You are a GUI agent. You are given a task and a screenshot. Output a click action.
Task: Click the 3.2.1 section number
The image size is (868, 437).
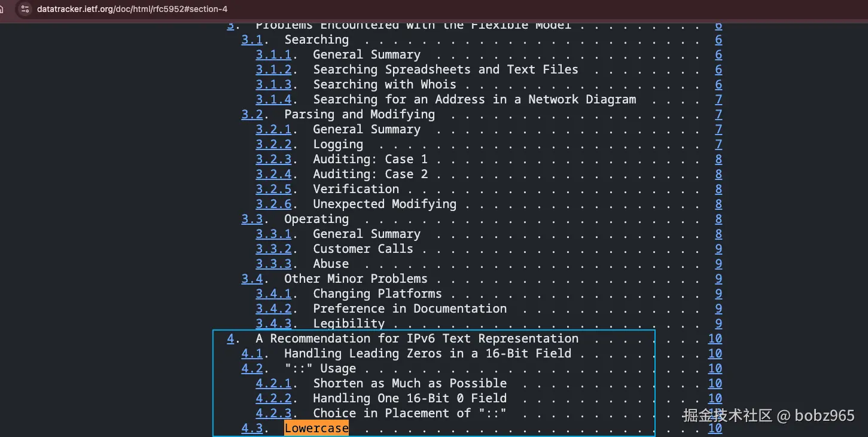[273, 130]
